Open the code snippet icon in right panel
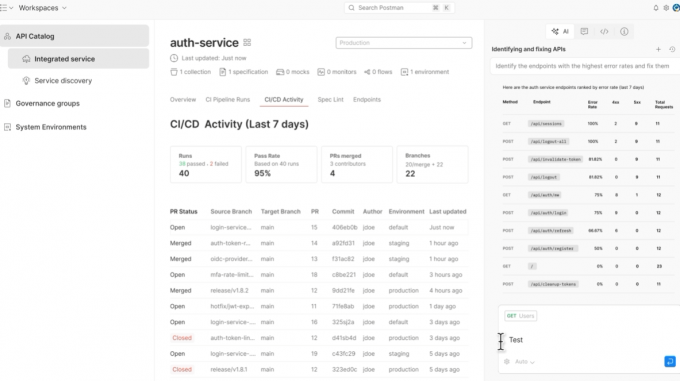The height and width of the screenshot is (381, 680). 604,31
